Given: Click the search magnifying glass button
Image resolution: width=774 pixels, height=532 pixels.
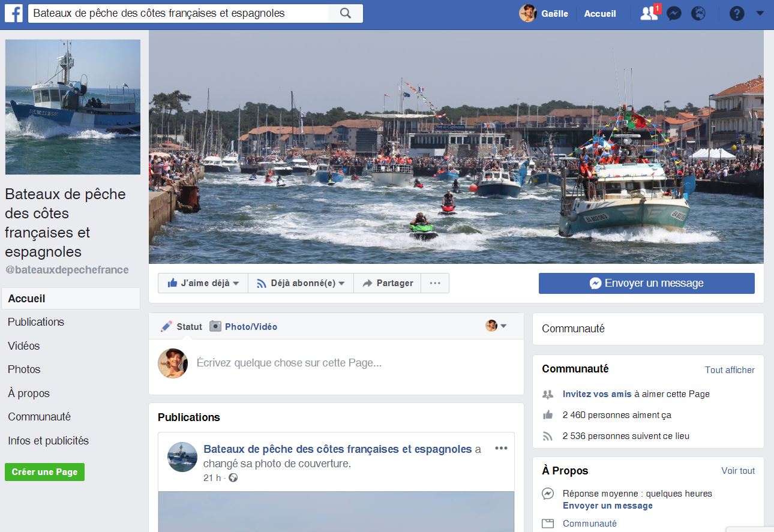Looking at the screenshot, I should 345,13.
